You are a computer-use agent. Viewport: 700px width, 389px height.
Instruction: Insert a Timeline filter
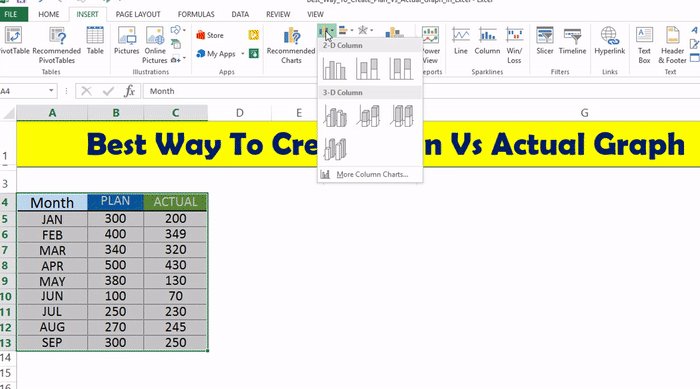(x=572, y=41)
